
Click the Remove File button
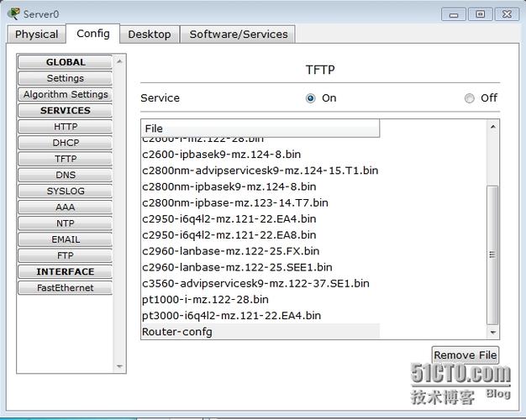pos(465,355)
